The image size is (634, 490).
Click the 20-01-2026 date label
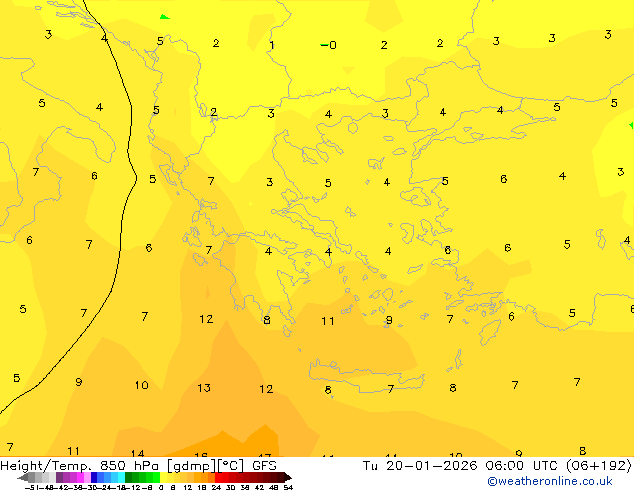(431, 465)
